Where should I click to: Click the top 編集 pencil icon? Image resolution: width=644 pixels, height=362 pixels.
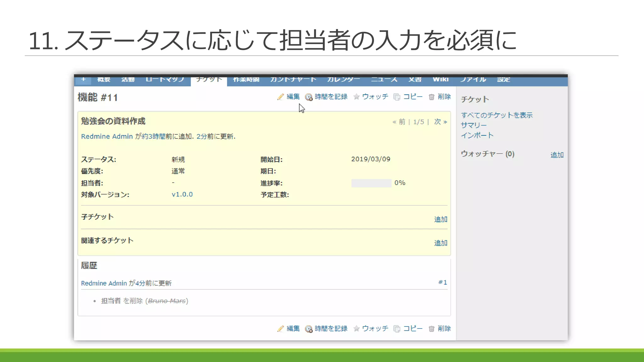point(280,97)
